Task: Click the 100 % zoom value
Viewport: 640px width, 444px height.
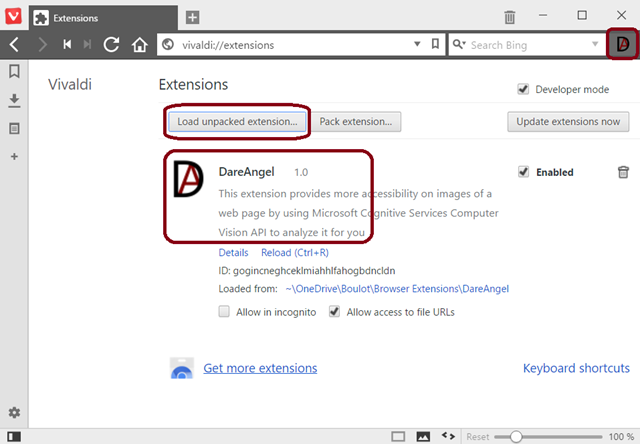Action: click(621, 437)
